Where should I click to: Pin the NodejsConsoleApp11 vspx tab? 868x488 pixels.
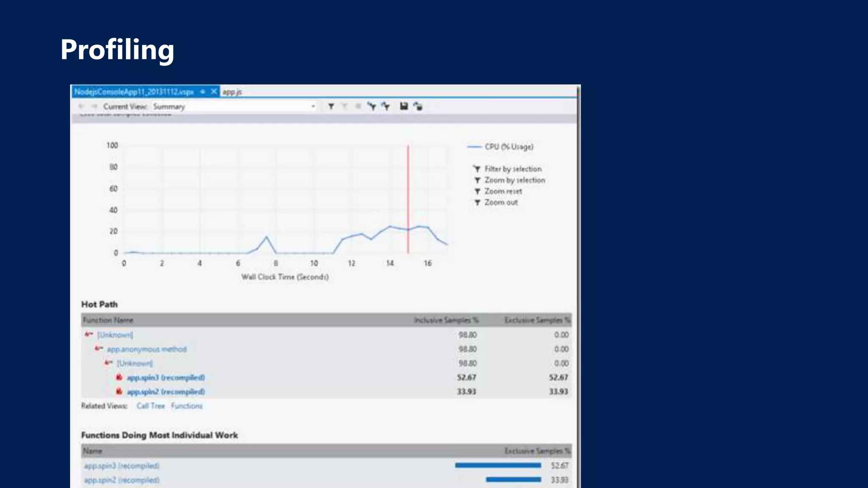(203, 91)
